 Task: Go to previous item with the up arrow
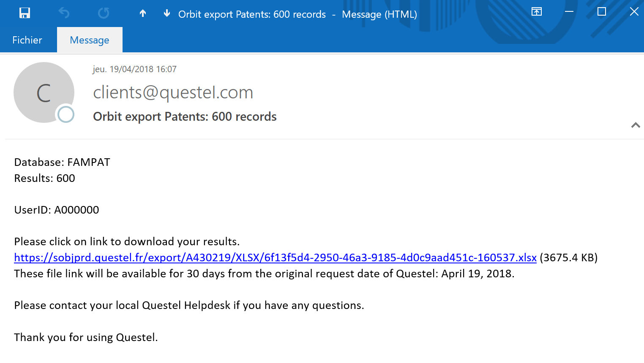click(143, 13)
